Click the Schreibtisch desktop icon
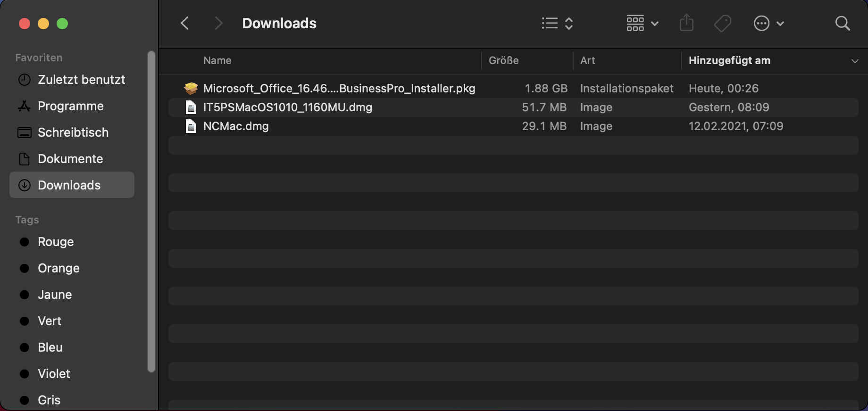 point(25,132)
